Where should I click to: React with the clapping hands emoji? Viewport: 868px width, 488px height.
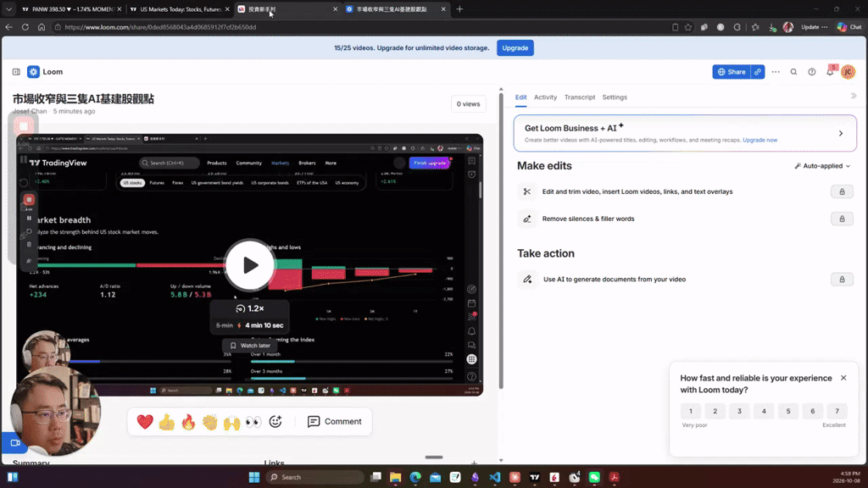[x=210, y=422]
